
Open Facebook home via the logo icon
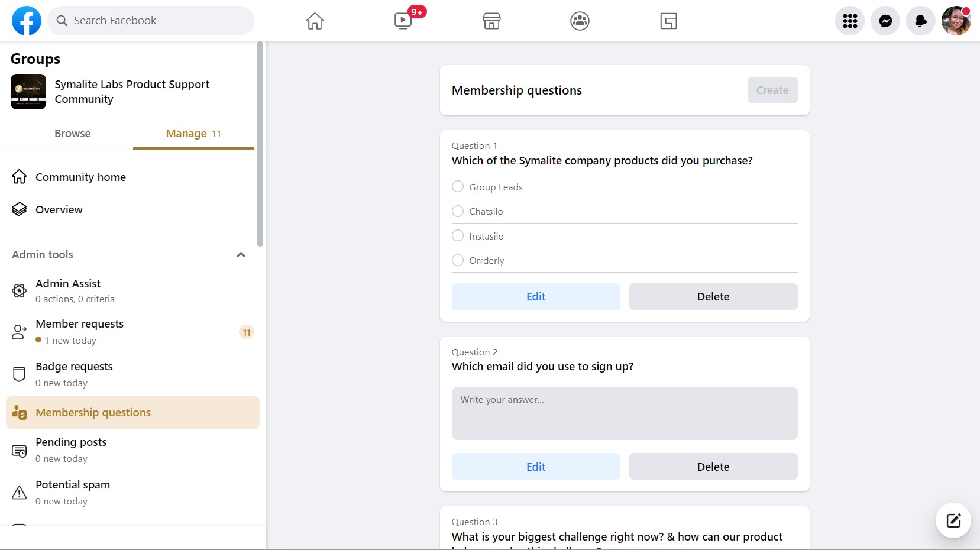click(26, 20)
